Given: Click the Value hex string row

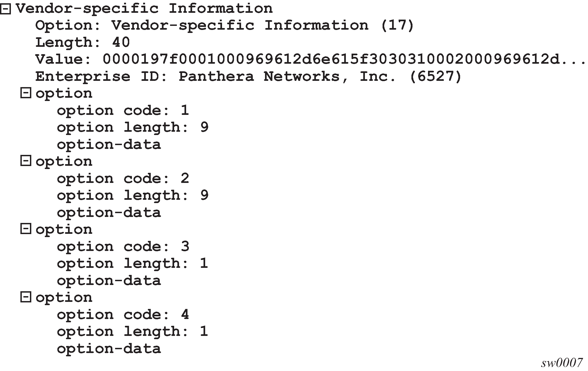Looking at the screenshot, I should [x=310, y=59].
